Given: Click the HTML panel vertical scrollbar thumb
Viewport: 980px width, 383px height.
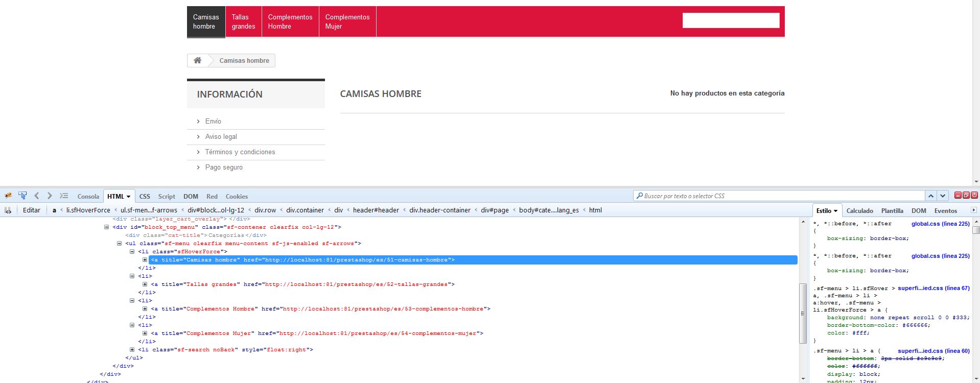Looking at the screenshot, I should point(802,313).
